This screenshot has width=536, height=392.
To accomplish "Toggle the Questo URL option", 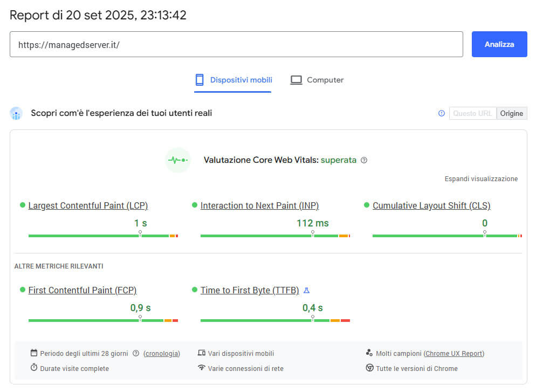I will coord(472,113).
